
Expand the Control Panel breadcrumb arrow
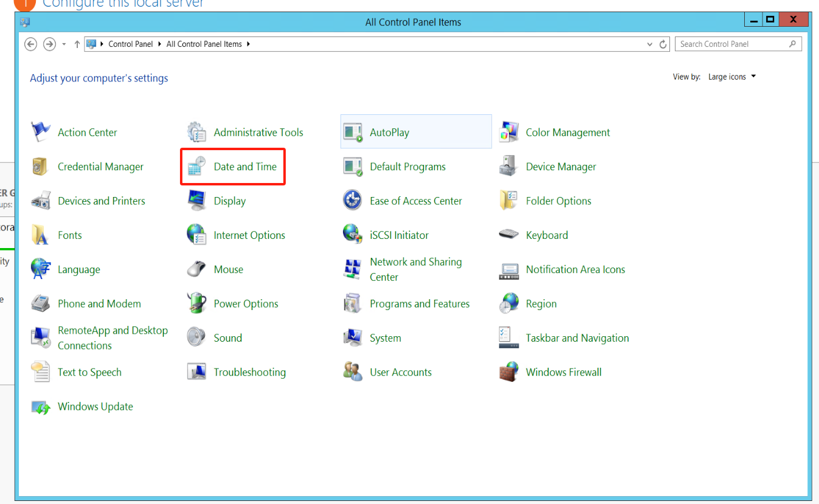click(x=160, y=44)
